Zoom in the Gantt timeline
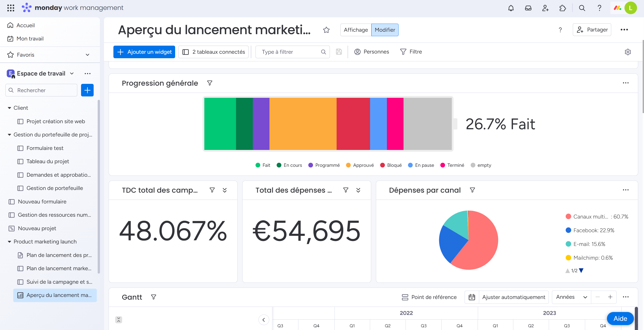644x330 pixels. tap(610, 297)
